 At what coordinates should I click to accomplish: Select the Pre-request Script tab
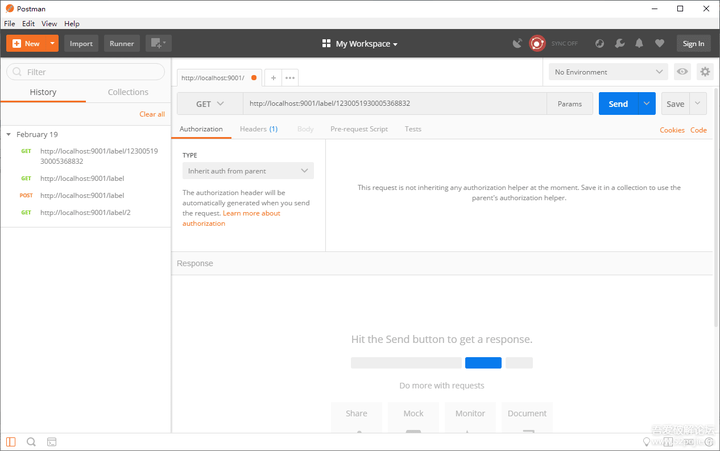359,129
